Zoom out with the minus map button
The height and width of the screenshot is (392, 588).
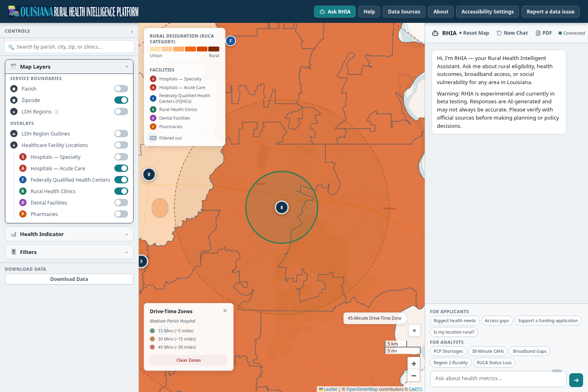(x=414, y=376)
